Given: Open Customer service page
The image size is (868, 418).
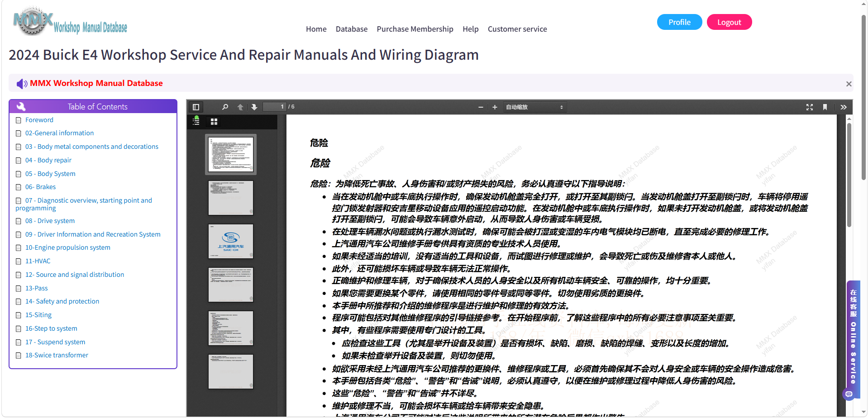Looking at the screenshot, I should [517, 29].
